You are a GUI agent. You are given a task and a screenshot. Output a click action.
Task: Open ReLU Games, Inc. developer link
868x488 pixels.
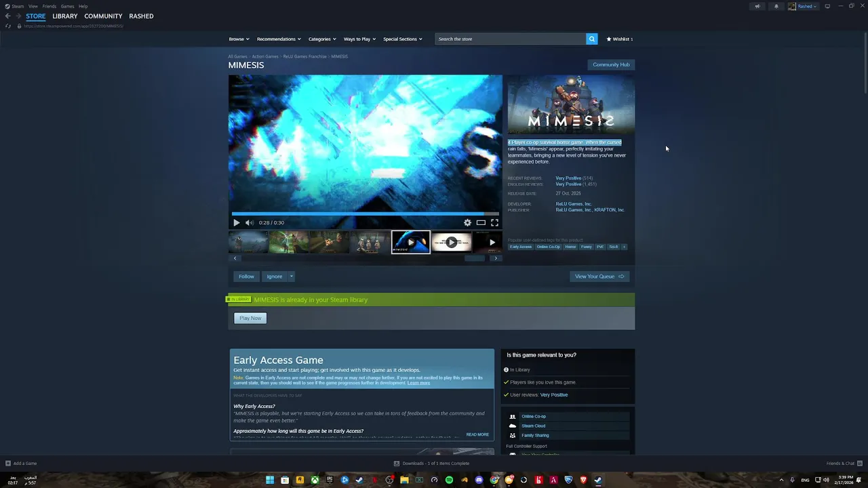pos(574,204)
